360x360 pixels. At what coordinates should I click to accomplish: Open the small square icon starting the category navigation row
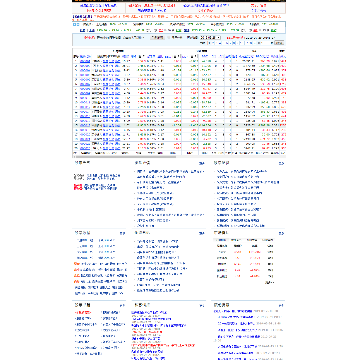[x=74, y=25]
